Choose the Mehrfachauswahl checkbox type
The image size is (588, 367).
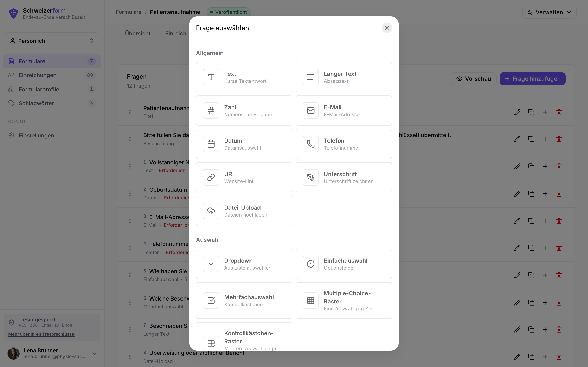pos(244,301)
